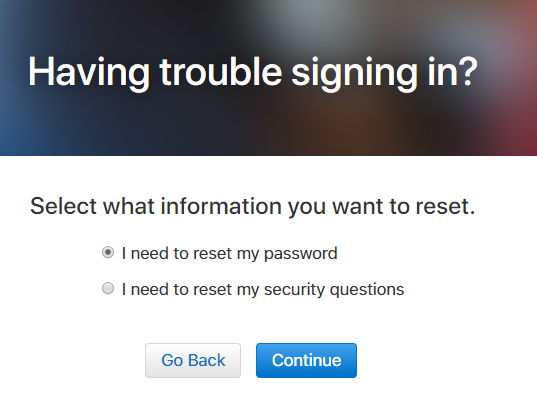Click the words 'security questions' in the second option
This screenshot has height=413, width=537.
click(x=334, y=290)
